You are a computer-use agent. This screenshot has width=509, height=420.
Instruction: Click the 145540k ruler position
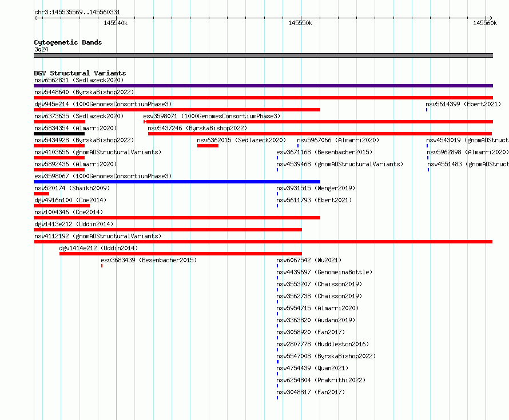[116, 23]
